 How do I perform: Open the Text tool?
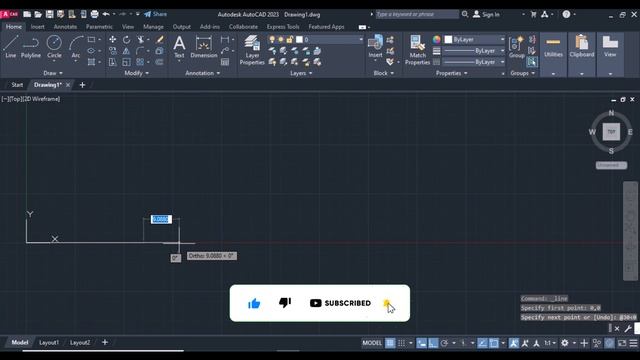[179, 47]
